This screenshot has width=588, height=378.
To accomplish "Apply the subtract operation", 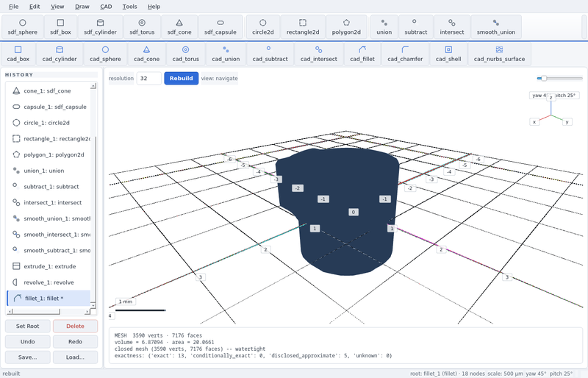I will (415, 27).
